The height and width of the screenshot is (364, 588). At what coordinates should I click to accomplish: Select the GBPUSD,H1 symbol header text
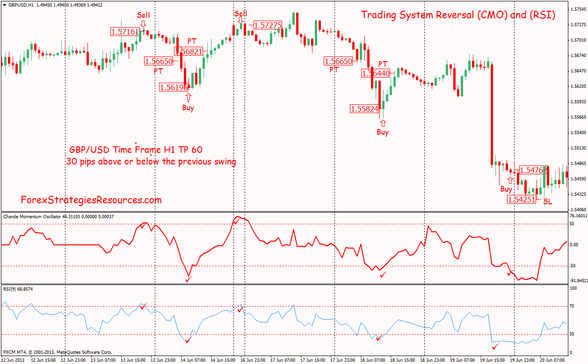coord(21,5)
